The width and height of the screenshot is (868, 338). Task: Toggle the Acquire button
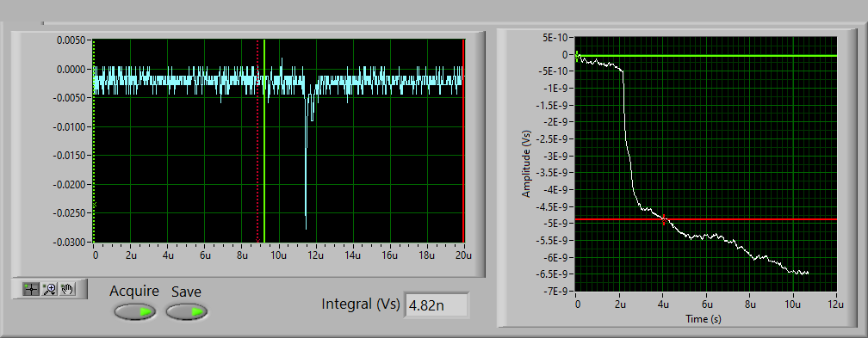pyautogui.click(x=134, y=312)
